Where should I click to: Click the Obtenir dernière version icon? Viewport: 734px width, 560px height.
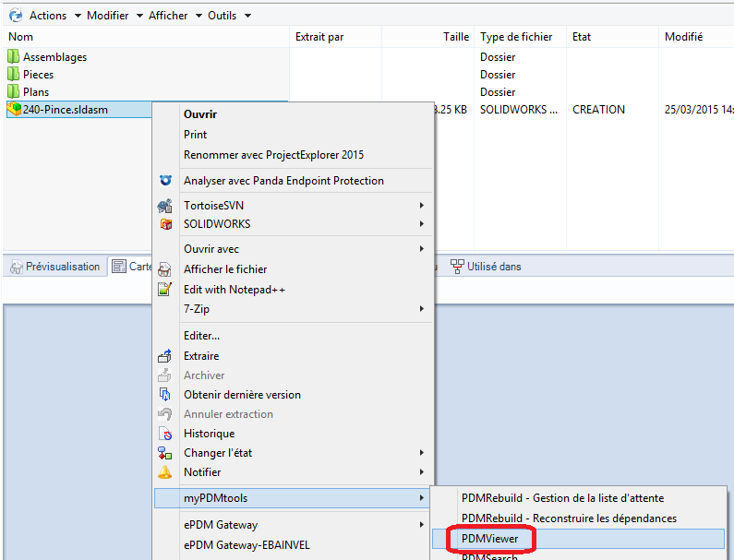tap(164, 395)
